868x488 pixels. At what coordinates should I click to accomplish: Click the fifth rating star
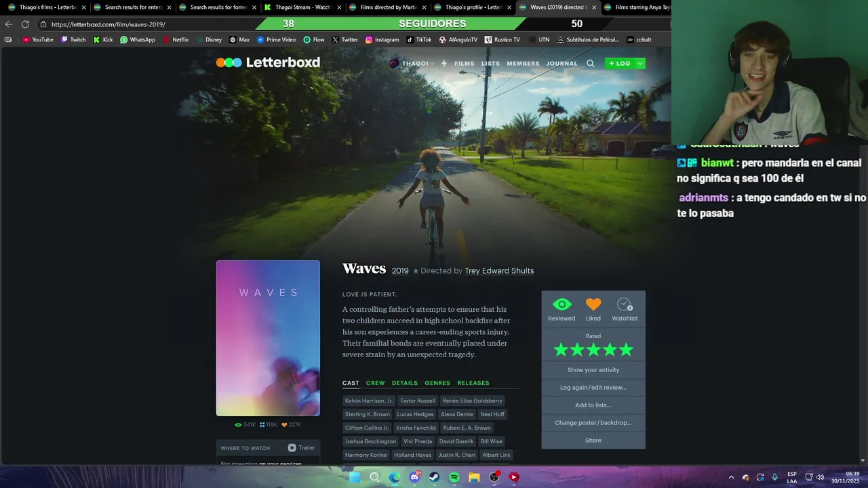[x=626, y=350]
